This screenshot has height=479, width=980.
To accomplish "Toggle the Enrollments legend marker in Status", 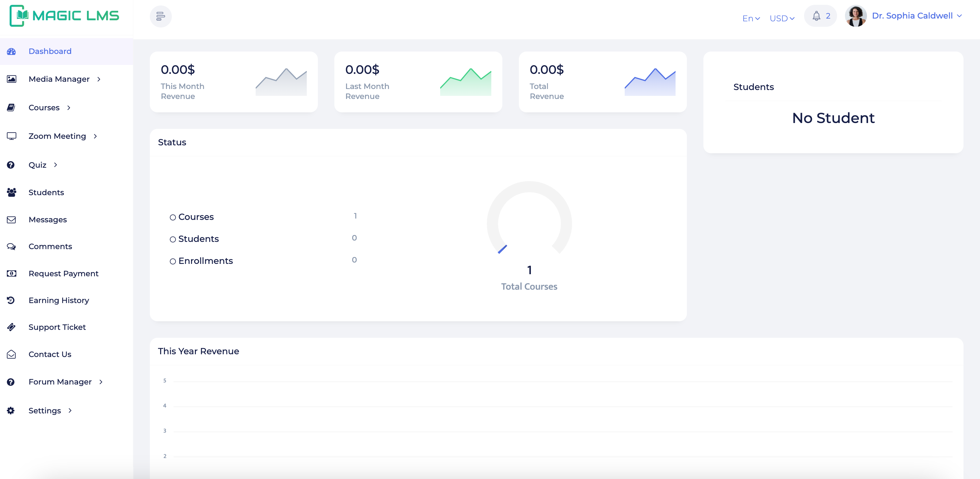I will coord(173,261).
